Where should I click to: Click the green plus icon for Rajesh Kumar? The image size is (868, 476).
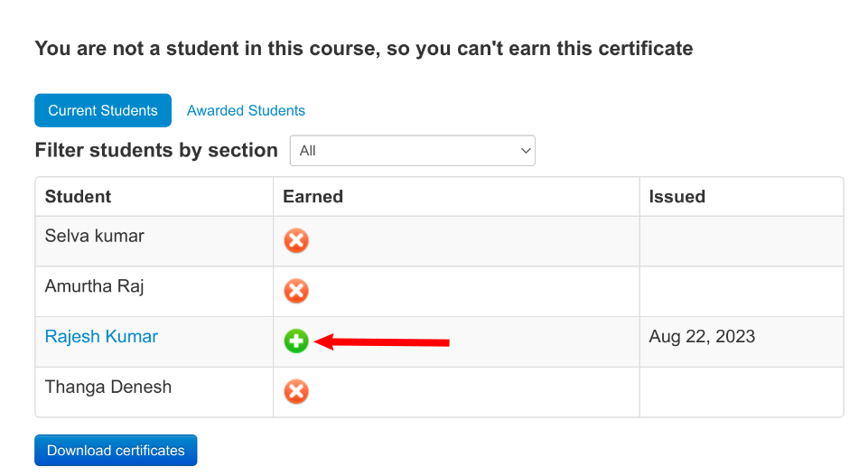click(x=296, y=341)
